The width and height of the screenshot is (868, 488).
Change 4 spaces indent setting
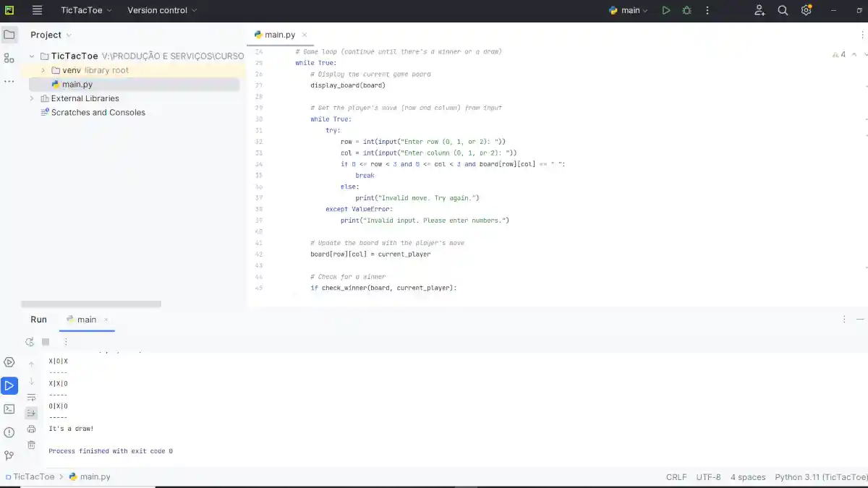coord(748,477)
